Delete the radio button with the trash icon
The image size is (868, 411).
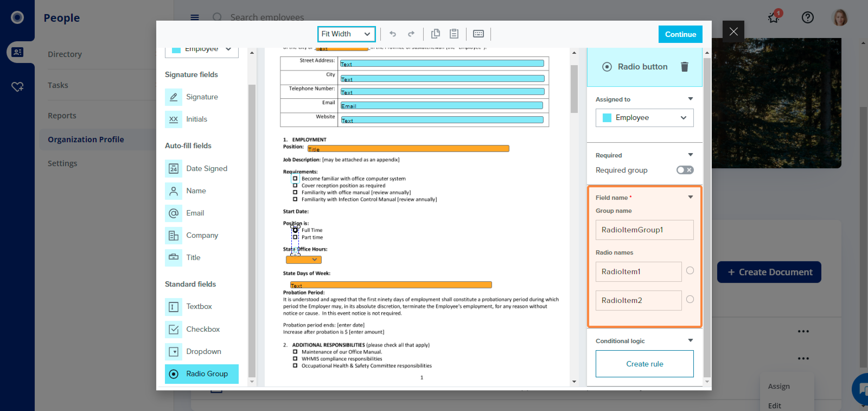[684, 67]
